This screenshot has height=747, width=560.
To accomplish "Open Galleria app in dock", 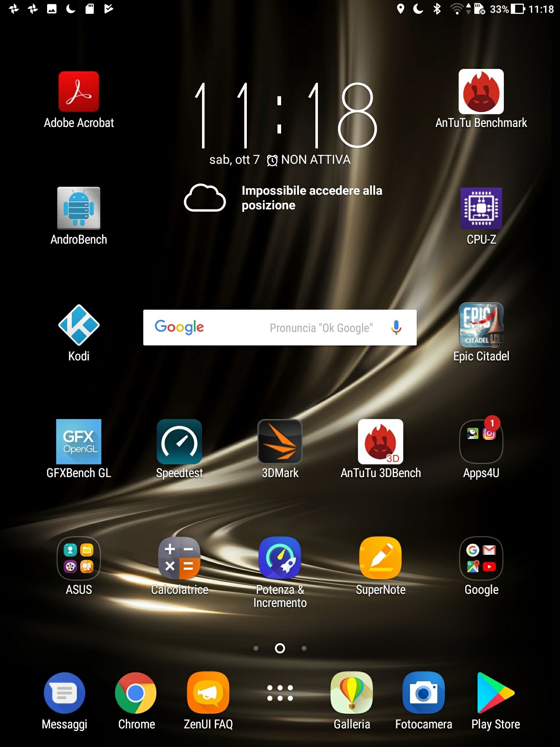I will 352,693.
